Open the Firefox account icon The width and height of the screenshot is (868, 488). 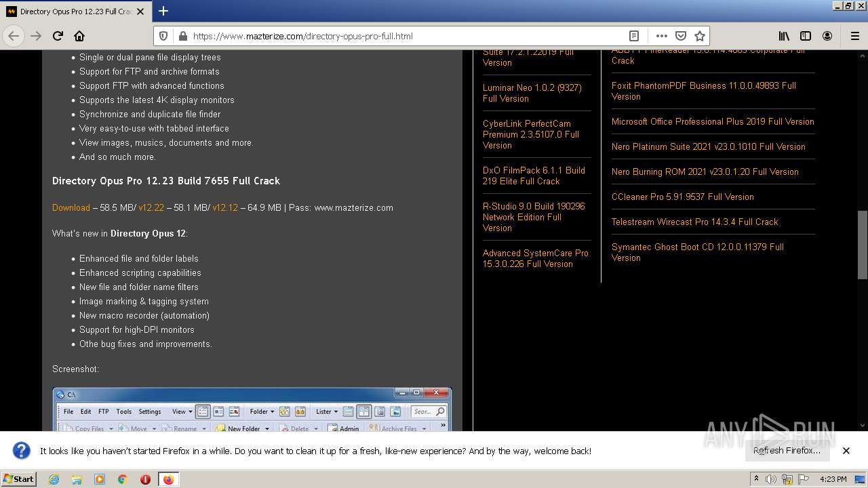click(827, 36)
